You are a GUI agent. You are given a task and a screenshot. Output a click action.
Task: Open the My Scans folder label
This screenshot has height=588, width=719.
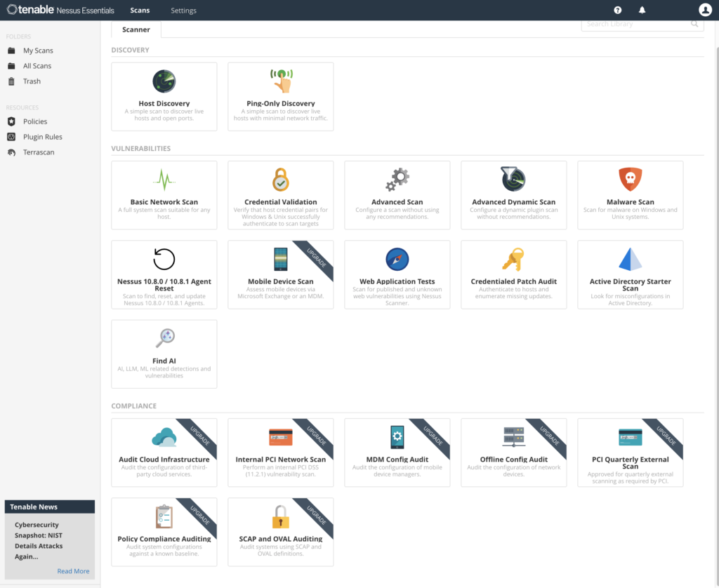38,51
